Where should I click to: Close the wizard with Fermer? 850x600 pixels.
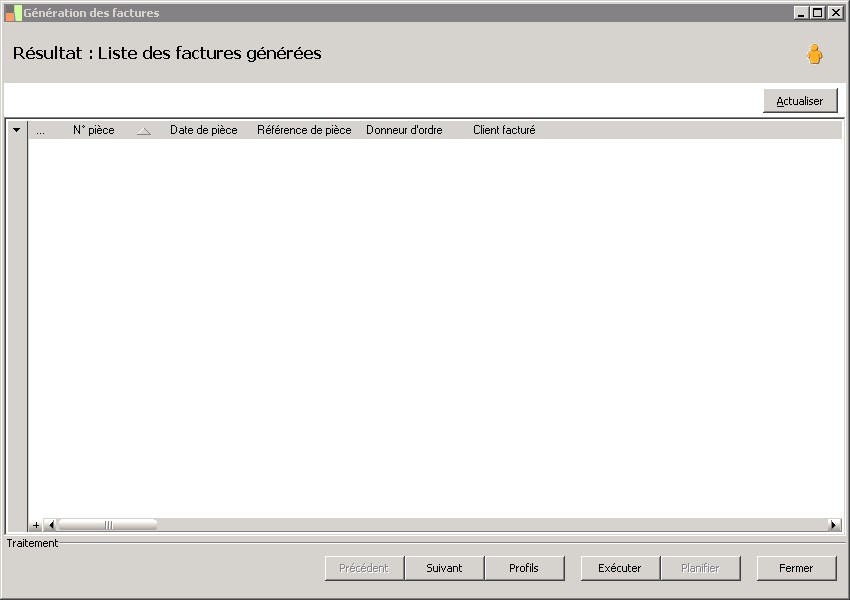click(x=796, y=568)
